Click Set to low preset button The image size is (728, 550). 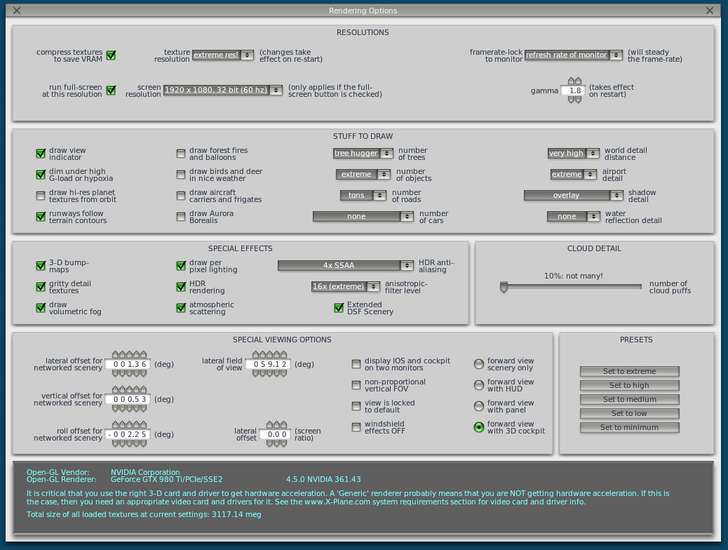point(630,414)
